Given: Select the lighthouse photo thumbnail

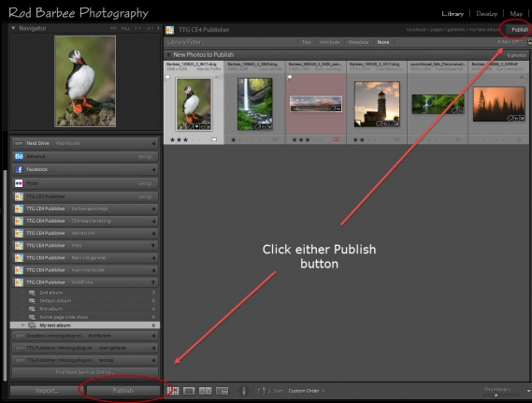Looking at the screenshot, I should pos(377,105).
